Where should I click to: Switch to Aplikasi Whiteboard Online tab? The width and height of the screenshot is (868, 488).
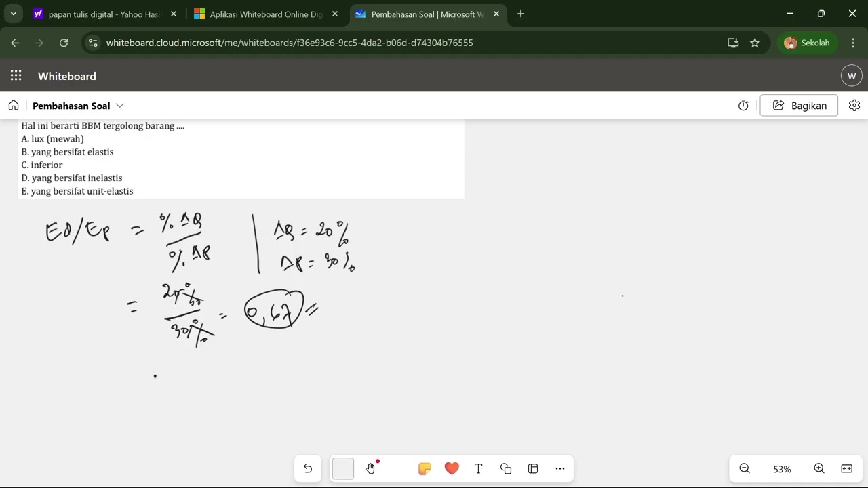click(266, 14)
